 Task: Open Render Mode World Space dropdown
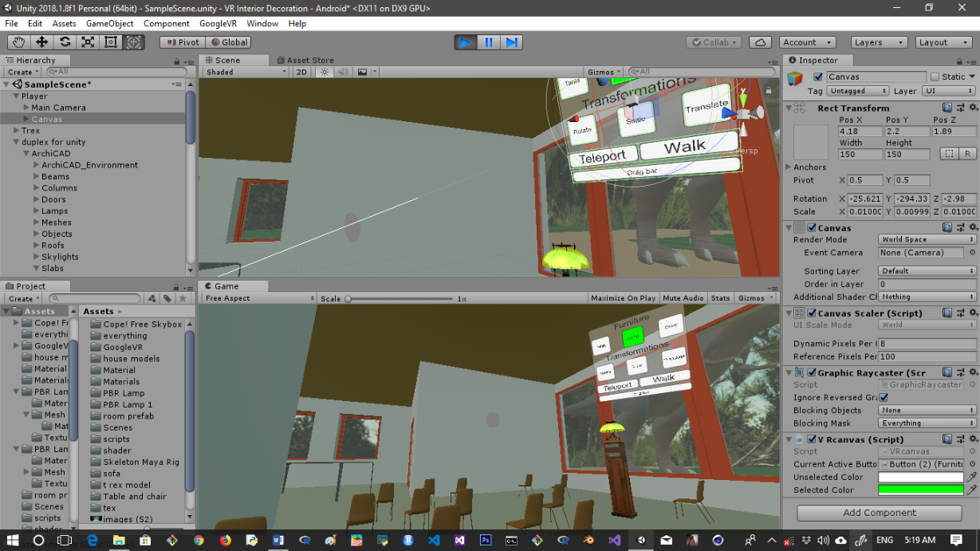[x=927, y=239]
